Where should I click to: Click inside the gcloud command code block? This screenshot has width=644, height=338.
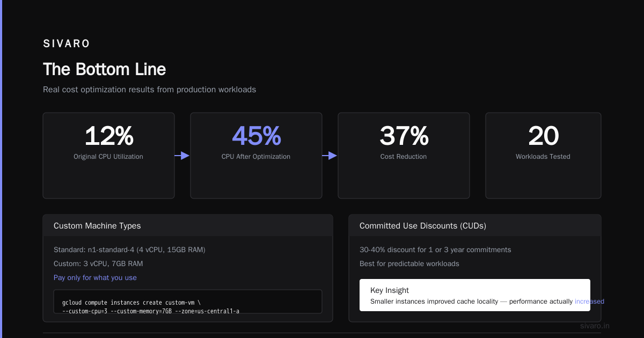[188, 302]
